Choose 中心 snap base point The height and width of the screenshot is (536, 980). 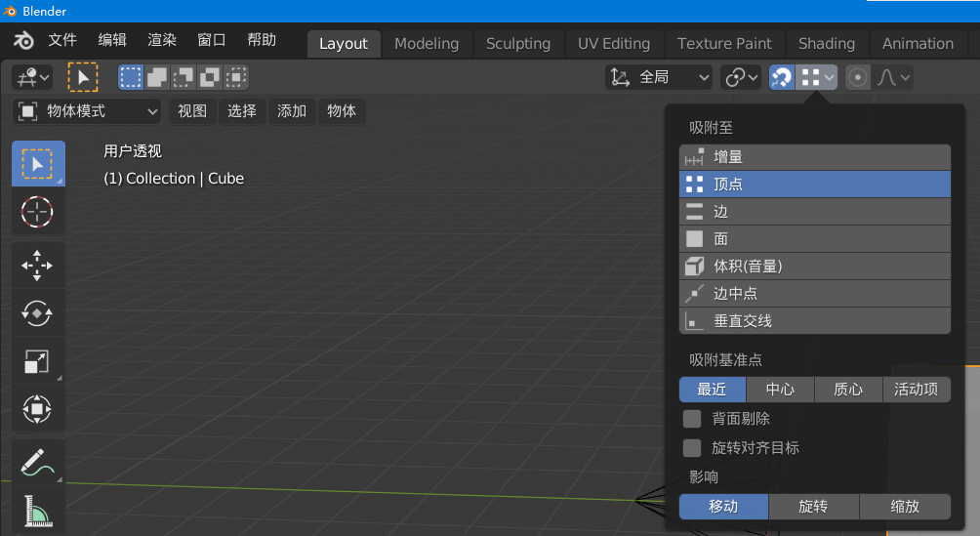781,389
